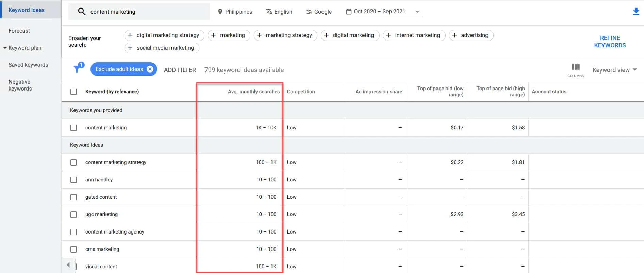Open Saved keywords in sidebar
This screenshot has height=273, width=644.
pos(28,65)
